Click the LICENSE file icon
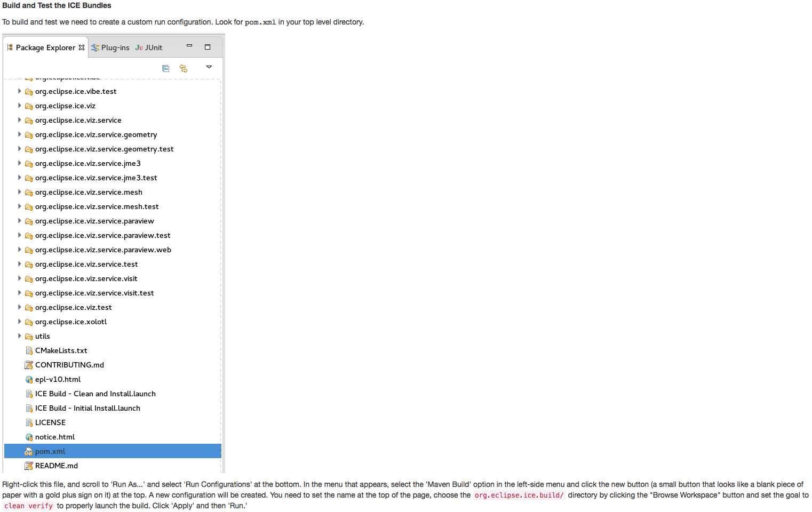Screen dimensions: 812x512 [29, 422]
